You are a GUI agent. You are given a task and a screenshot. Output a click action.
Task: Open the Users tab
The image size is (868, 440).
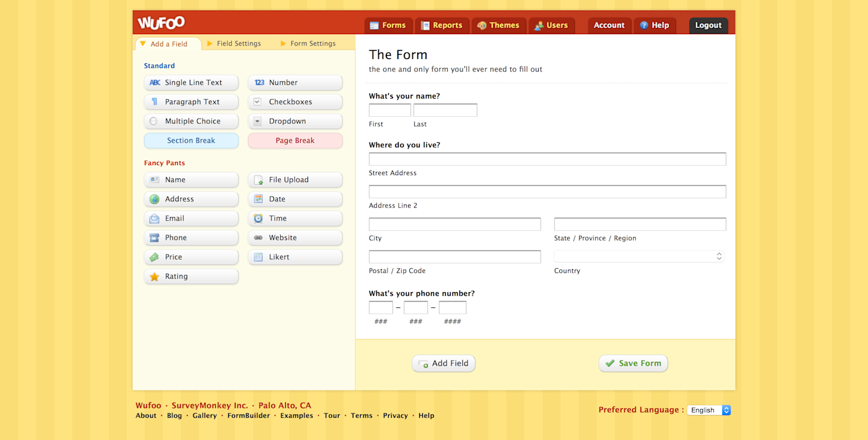[x=552, y=25]
